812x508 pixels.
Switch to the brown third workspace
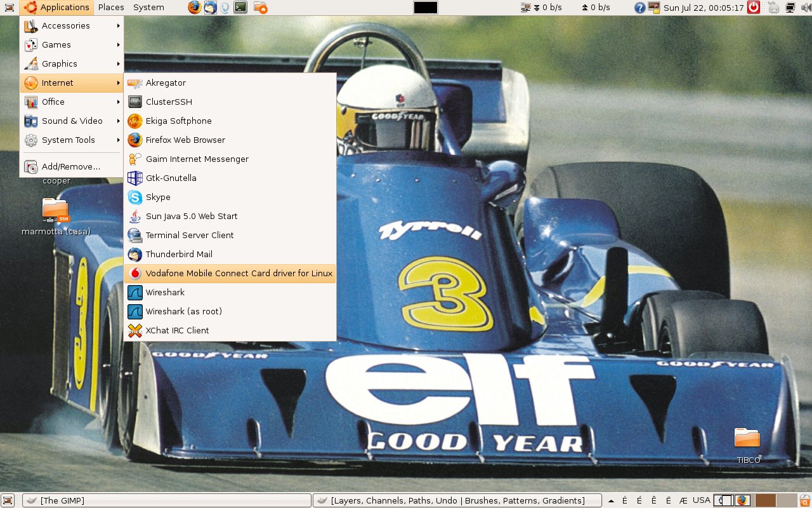766,500
